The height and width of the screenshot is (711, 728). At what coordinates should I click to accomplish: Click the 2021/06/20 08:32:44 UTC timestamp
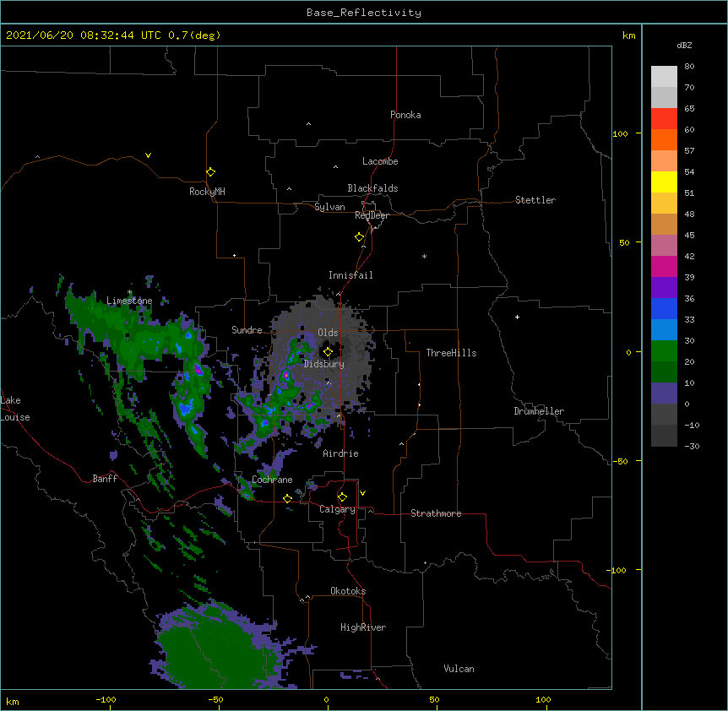[84, 35]
